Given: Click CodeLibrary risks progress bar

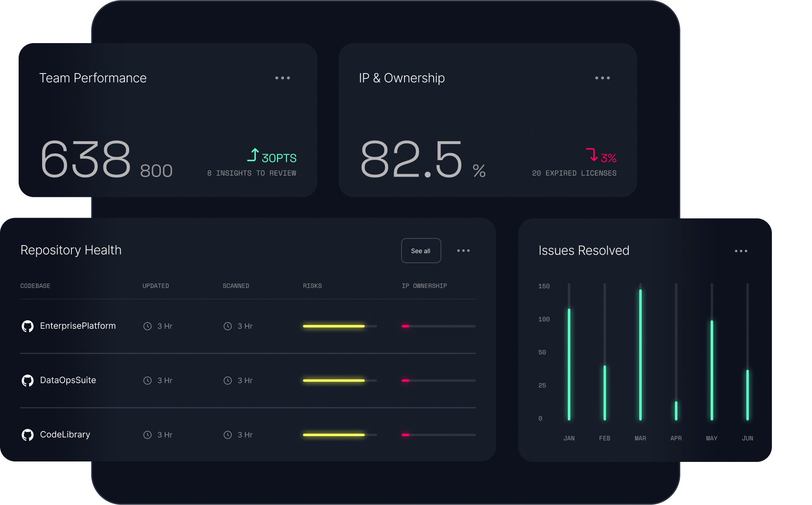Looking at the screenshot, I should tap(340, 435).
